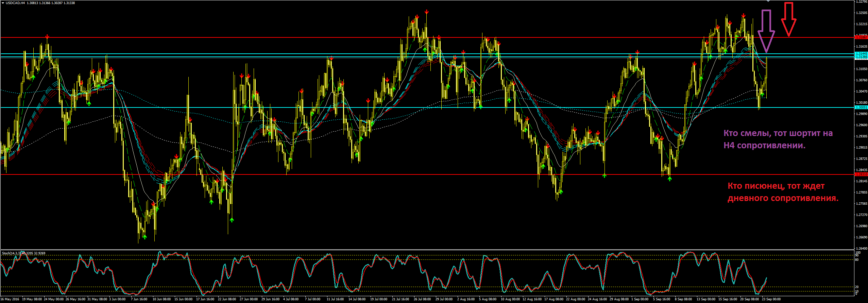This screenshot has height=303, width=868.
Task: Select the Stoch(14,3,3) indicator label
Action: pyautogui.click(x=11, y=253)
